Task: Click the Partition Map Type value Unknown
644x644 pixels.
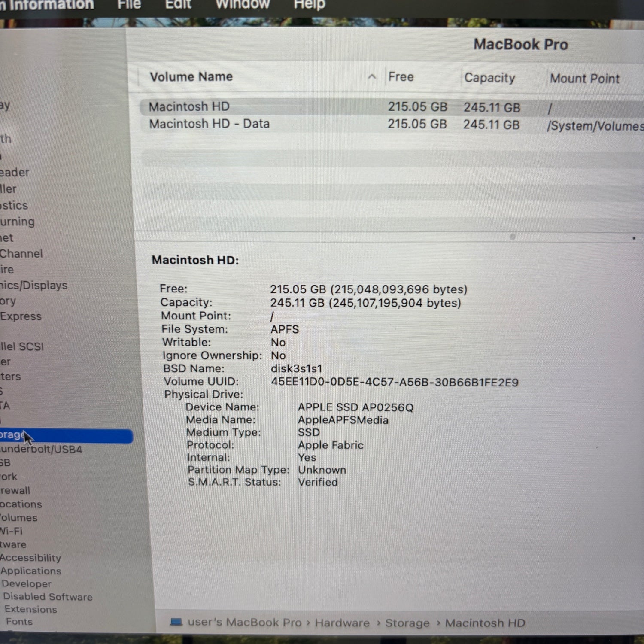Action: click(322, 470)
